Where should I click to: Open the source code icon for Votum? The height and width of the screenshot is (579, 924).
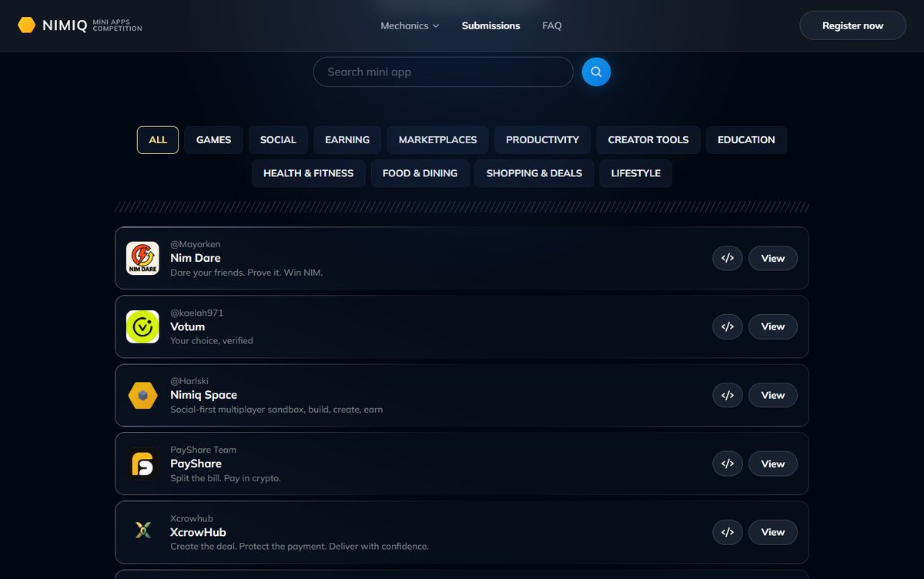pos(728,326)
